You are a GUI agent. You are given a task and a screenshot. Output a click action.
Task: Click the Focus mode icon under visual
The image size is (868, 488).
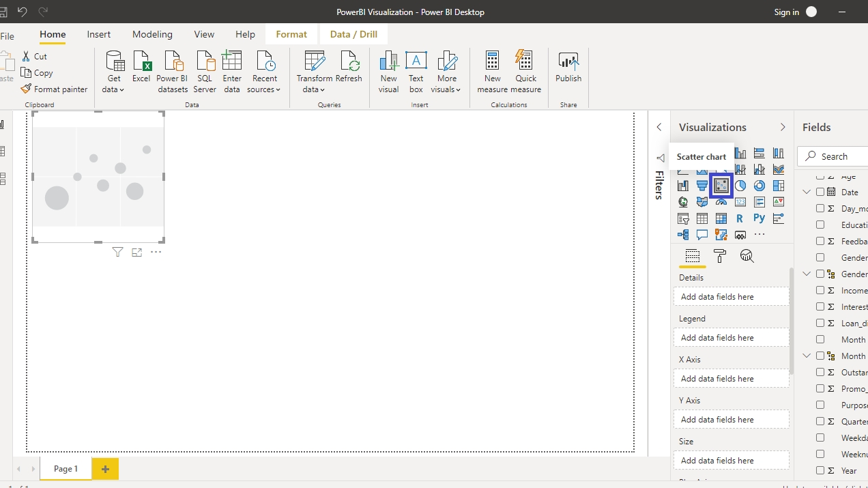click(136, 253)
